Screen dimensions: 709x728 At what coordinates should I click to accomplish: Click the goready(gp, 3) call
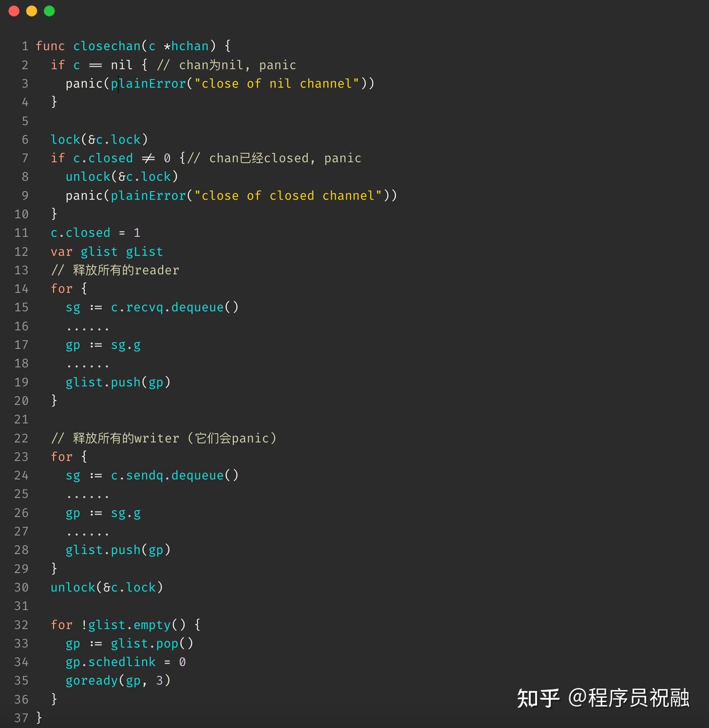118,681
